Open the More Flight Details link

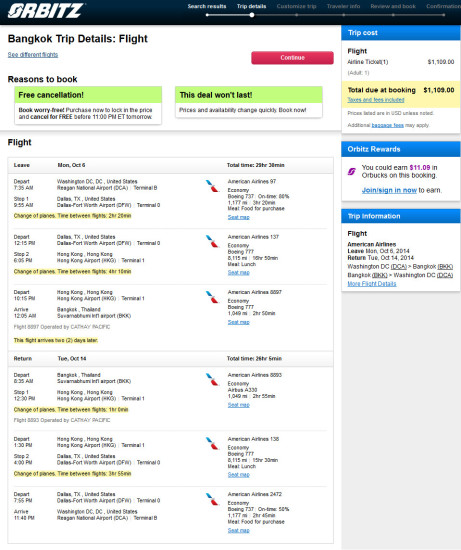pos(372,284)
